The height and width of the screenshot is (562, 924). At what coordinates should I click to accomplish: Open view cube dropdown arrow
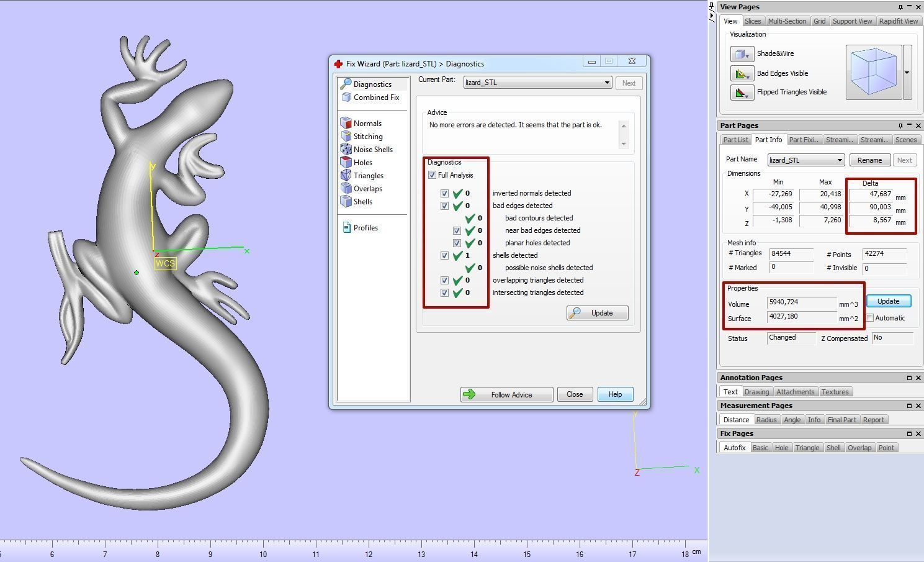click(907, 72)
